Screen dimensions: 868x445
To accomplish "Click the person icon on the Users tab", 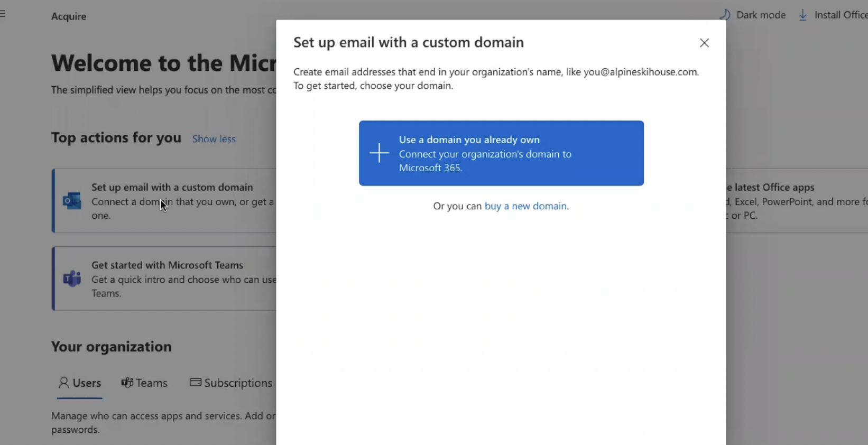I will tap(64, 383).
